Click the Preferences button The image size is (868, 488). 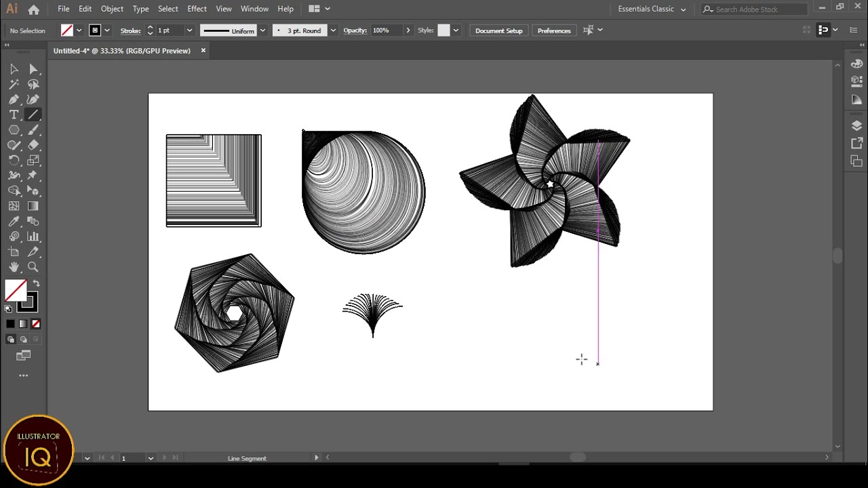[x=554, y=30]
